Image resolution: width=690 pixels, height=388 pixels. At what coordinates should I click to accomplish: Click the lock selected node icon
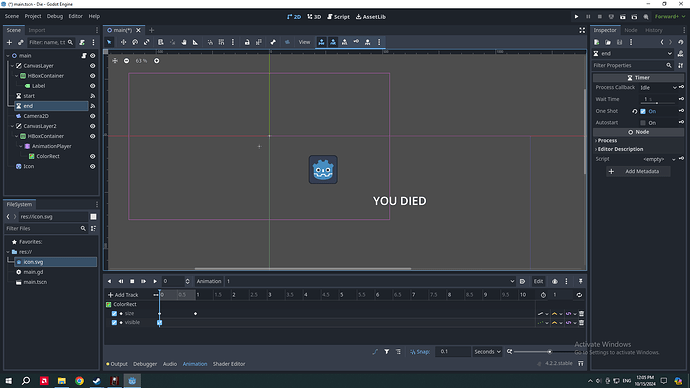[247, 42]
